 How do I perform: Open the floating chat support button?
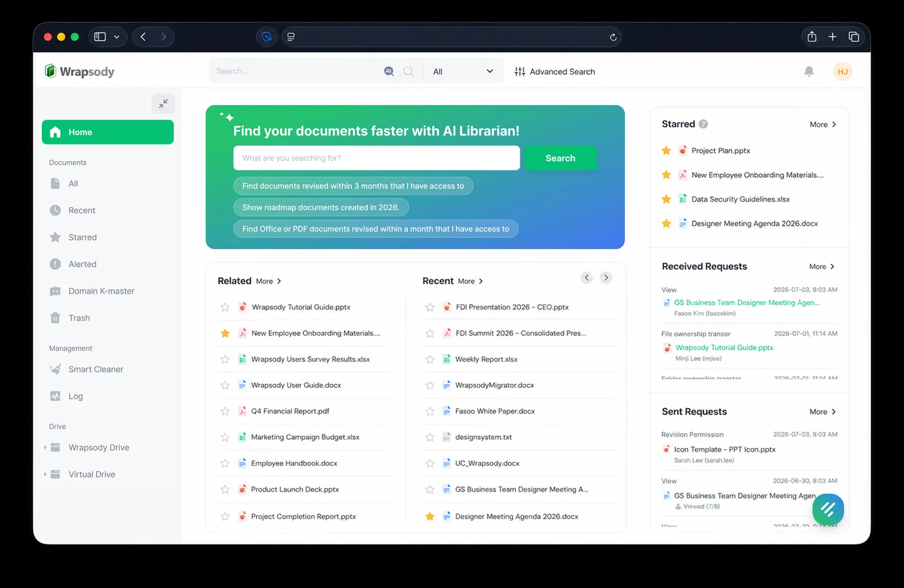[x=828, y=509]
